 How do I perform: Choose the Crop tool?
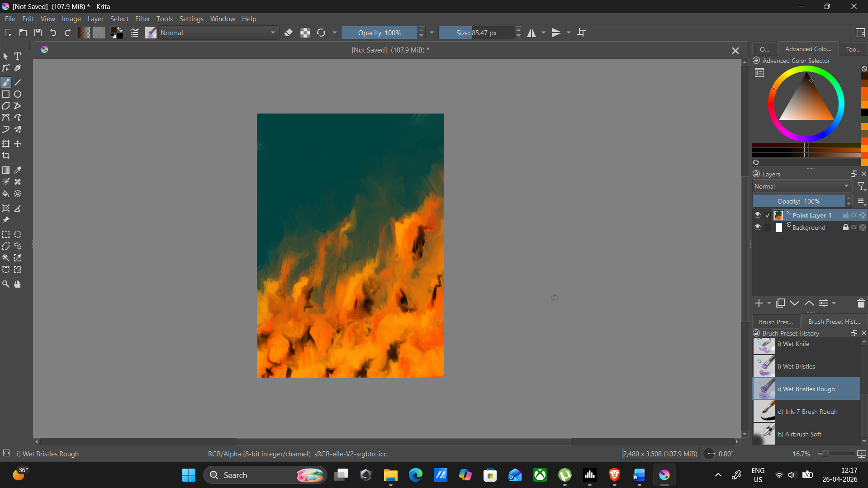[x=6, y=156]
